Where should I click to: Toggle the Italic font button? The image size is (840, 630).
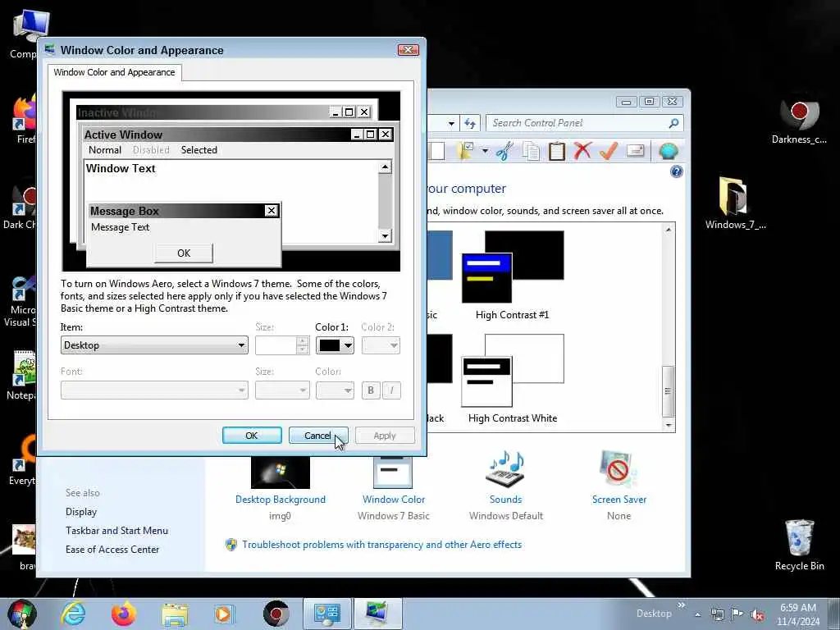[x=391, y=390]
